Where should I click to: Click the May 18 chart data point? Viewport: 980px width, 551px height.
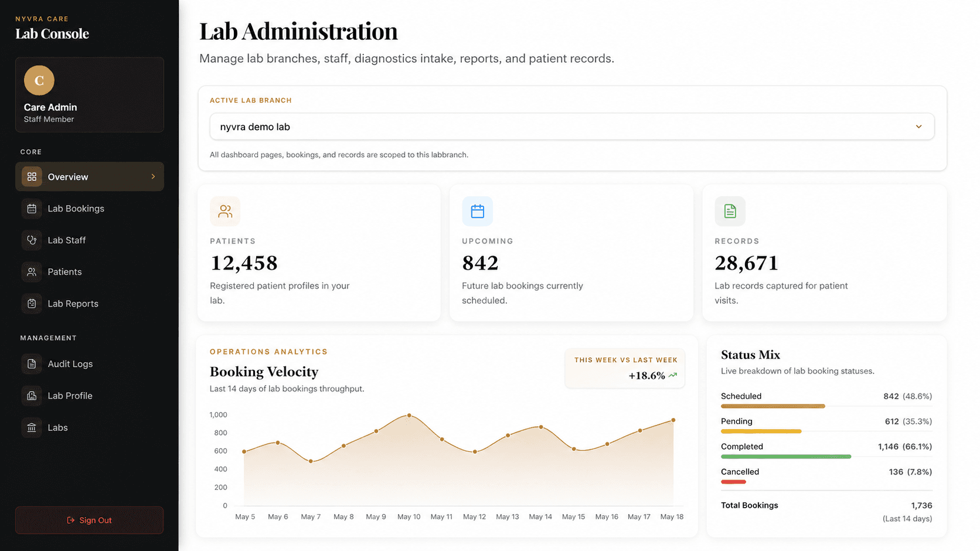click(x=673, y=420)
